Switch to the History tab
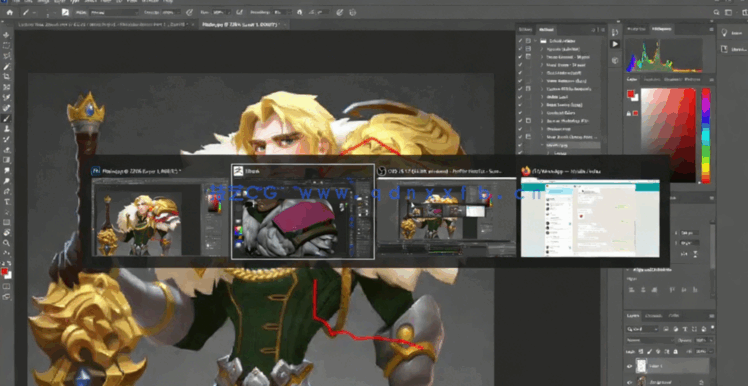Screen dimensions: 748x386 point(525,30)
